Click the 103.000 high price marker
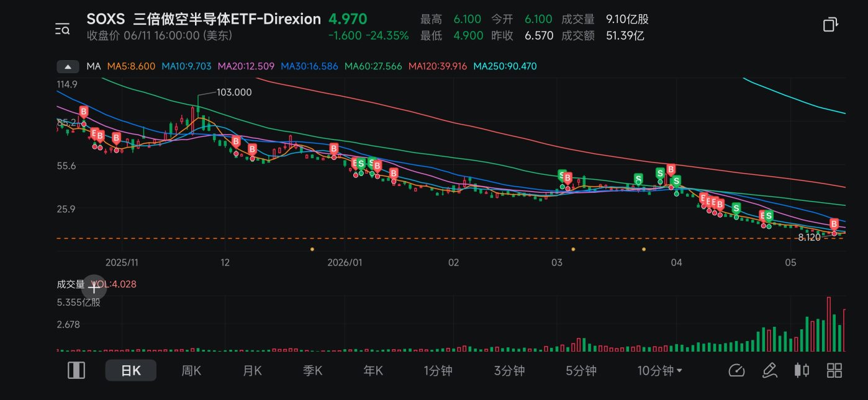 234,92
